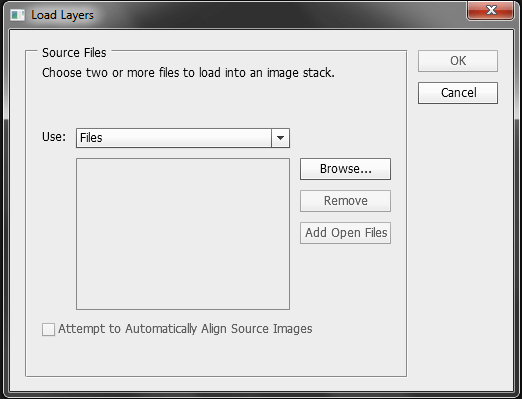This screenshot has height=399, width=522.
Task: Click the Cancel button
Action: [458, 93]
